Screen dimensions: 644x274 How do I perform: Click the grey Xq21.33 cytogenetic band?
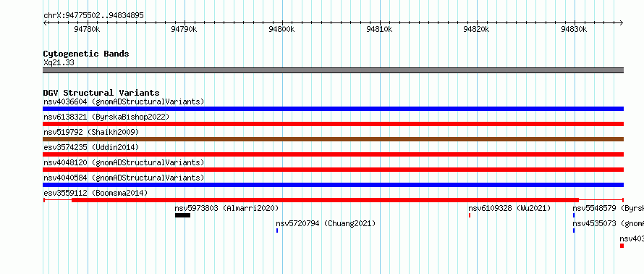333,70
